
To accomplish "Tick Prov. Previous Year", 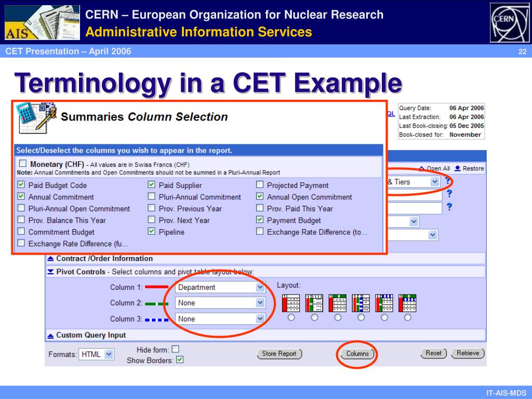I will 151,208.
